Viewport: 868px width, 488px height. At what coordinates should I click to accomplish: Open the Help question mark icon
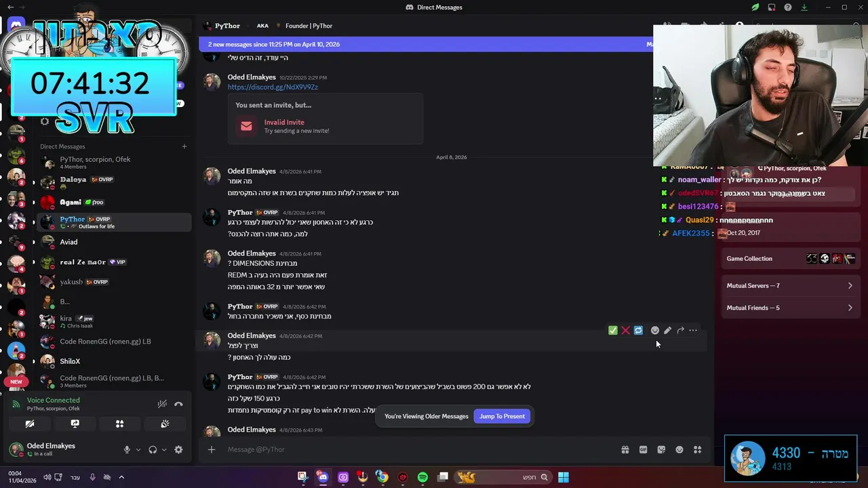click(788, 7)
